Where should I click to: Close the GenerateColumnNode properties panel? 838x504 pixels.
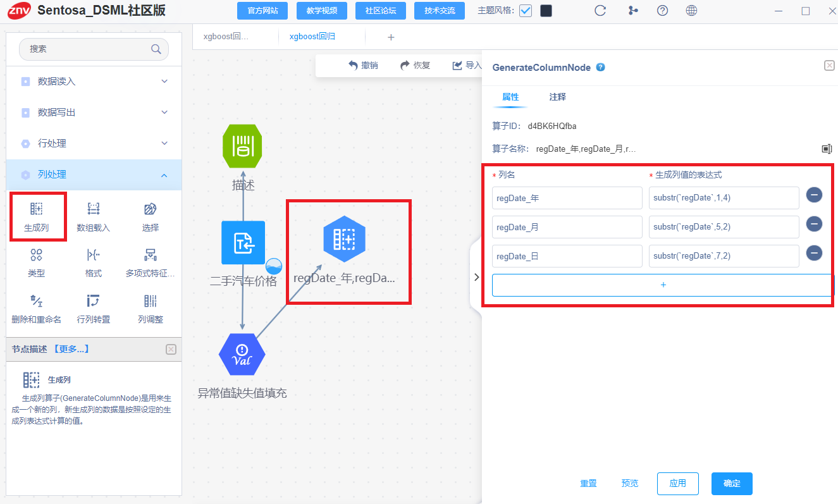click(829, 66)
